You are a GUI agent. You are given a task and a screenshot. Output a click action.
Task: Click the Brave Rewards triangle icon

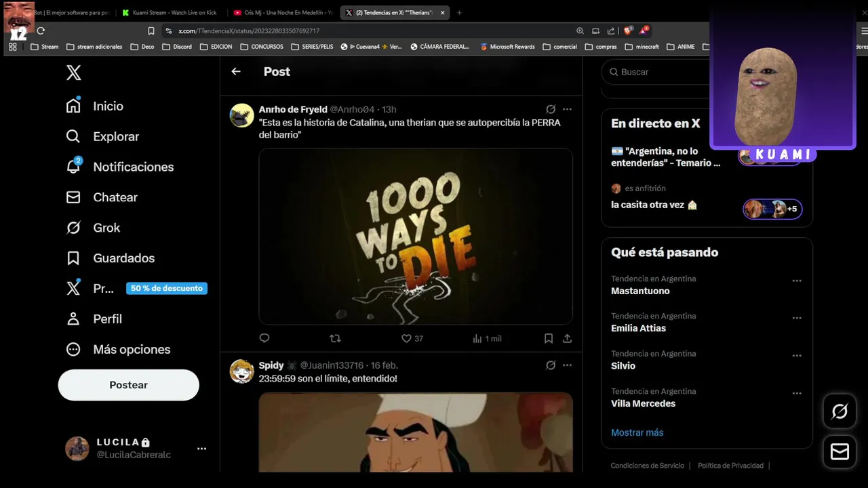(x=644, y=30)
